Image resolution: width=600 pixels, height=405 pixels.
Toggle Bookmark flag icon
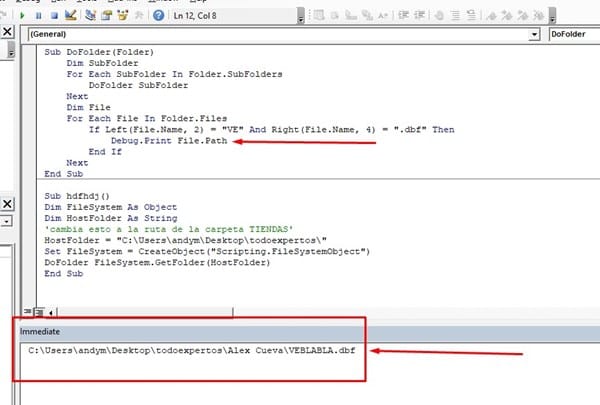click(x=492, y=15)
